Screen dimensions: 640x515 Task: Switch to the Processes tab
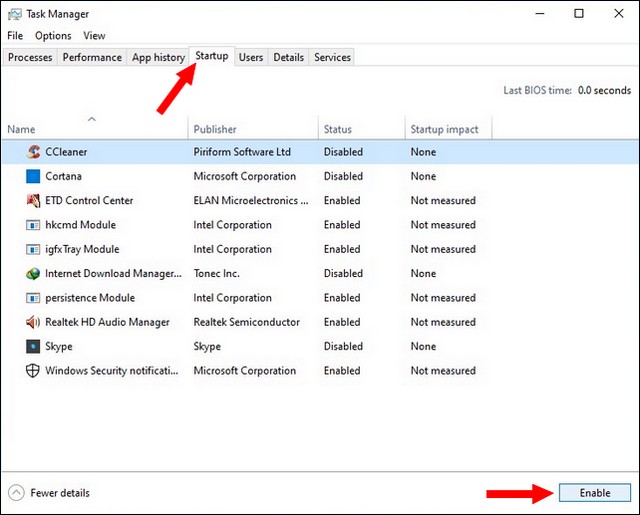pos(30,57)
